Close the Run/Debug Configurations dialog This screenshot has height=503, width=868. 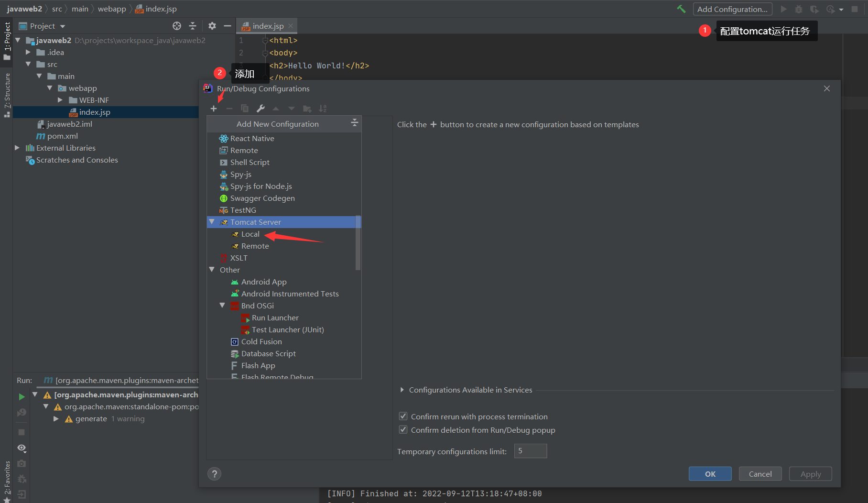click(826, 88)
